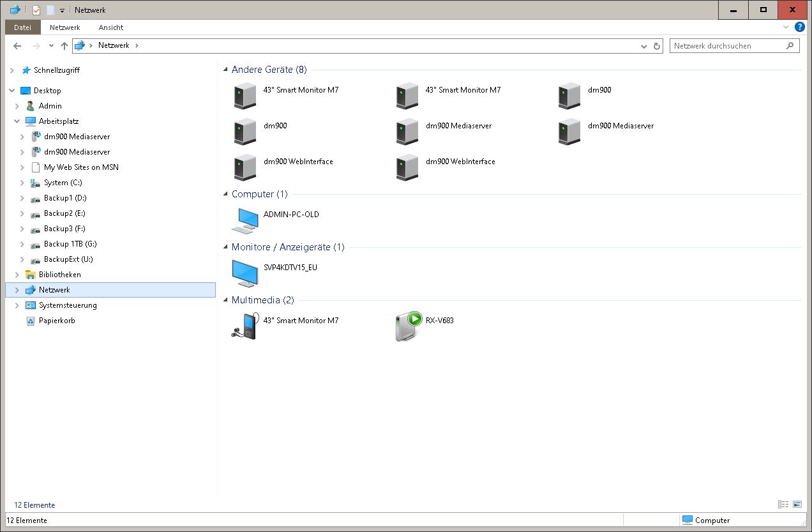Click the Netzwerk tree item label
Screen dimensions: 812x532
54,290
